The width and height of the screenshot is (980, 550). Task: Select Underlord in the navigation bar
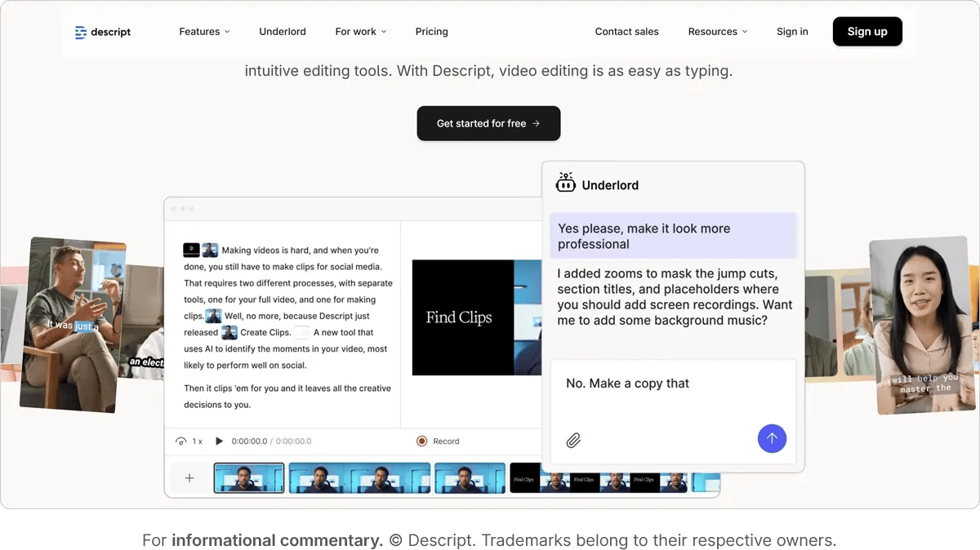tap(283, 32)
